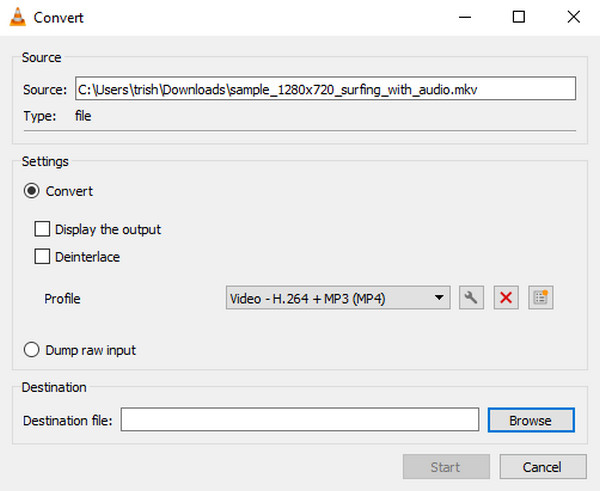
Task: Delete selected profile with red X
Action: (x=506, y=297)
